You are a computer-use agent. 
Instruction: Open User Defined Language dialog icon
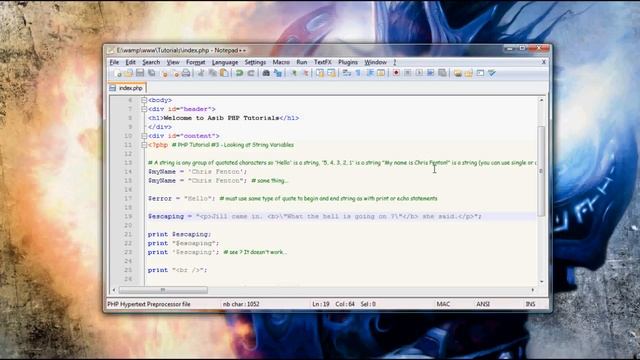381,73
